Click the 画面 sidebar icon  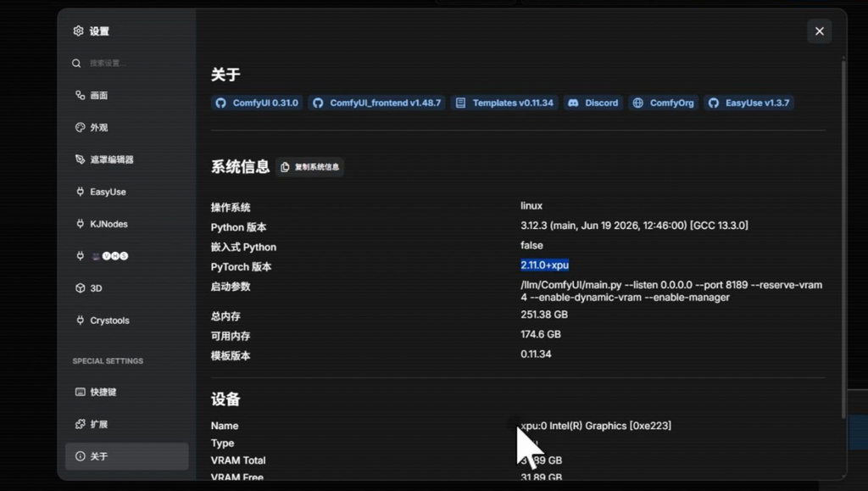[81, 95]
